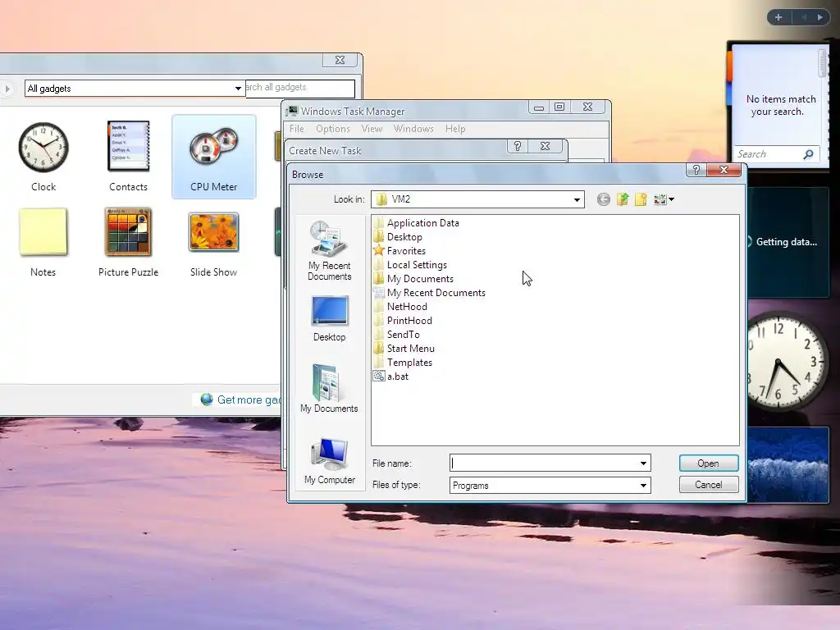
Task: Expand the File name dropdown arrow
Action: [643, 463]
